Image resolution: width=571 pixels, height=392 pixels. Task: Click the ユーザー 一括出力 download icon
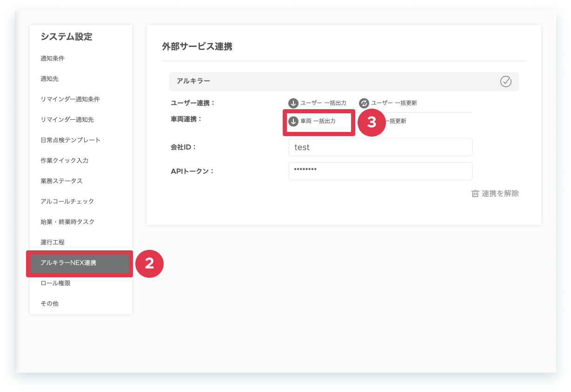point(293,103)
